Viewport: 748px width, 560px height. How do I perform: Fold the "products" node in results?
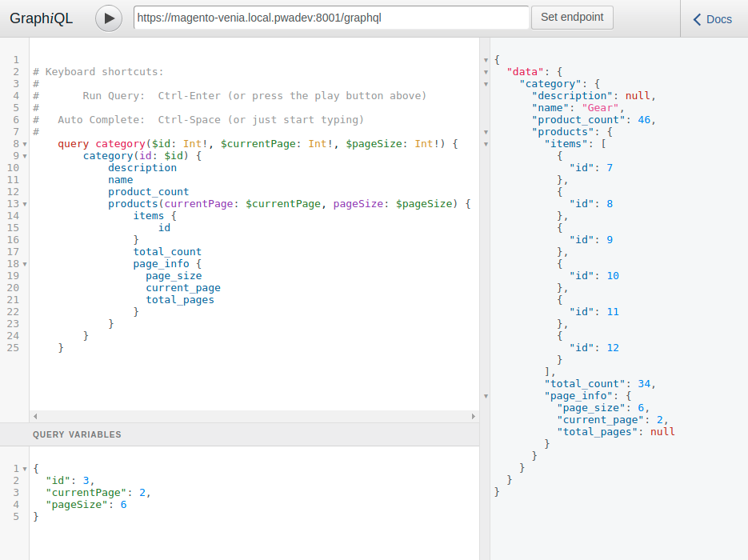[486, 132]
